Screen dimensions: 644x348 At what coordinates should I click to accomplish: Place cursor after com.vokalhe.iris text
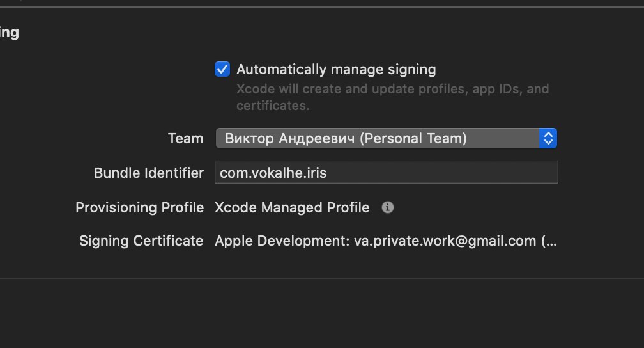click(x=327, y=173)
